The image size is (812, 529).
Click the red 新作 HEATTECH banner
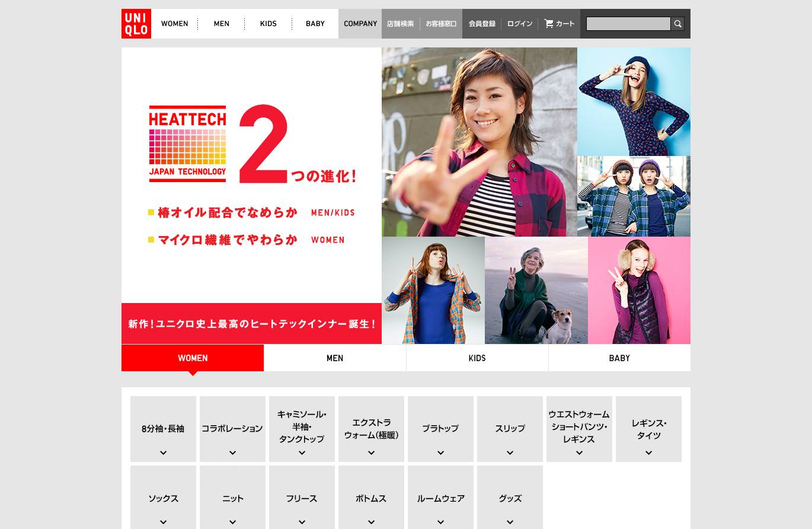pyautogui.click(x=251, y=324)
